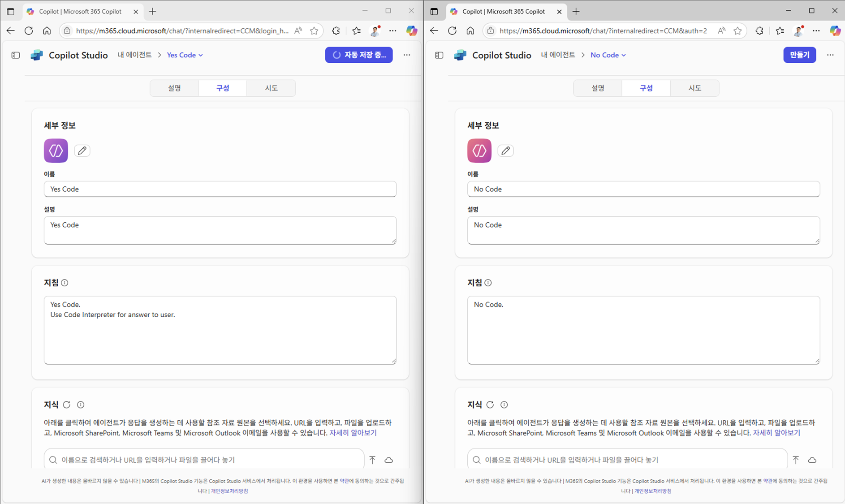Open read aloud icon in left address bar

point(298,30)
